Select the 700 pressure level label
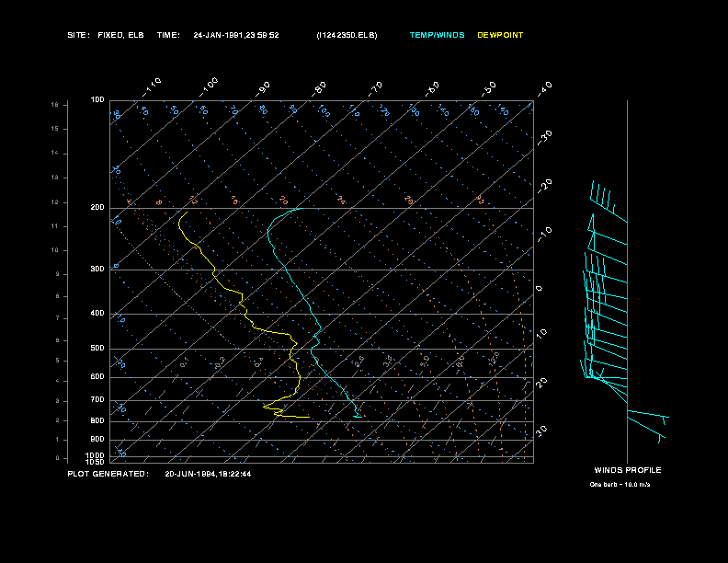Screen dimensions: 728x563 [x=97, y=399]
